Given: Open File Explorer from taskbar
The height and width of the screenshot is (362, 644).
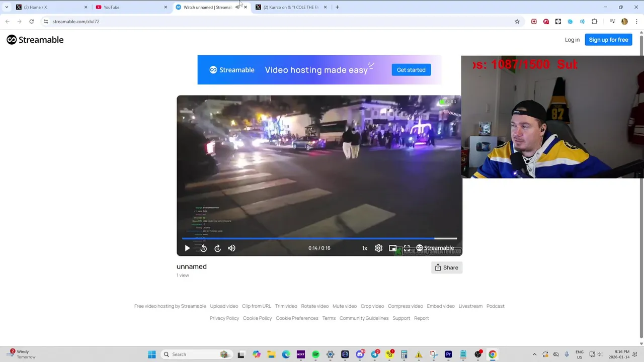Looking at the screenshot, I should pos(271,354).
